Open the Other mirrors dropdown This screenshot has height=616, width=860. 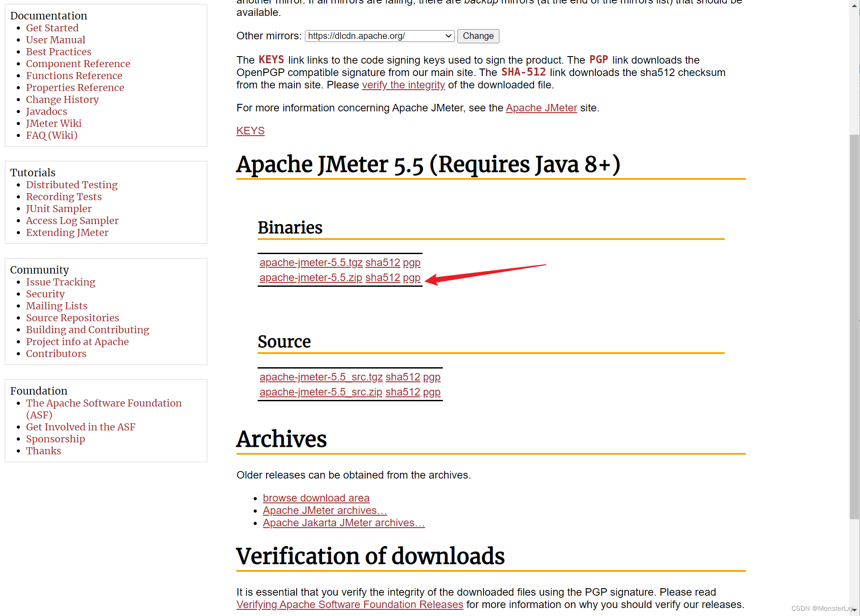tap(379, 36)
